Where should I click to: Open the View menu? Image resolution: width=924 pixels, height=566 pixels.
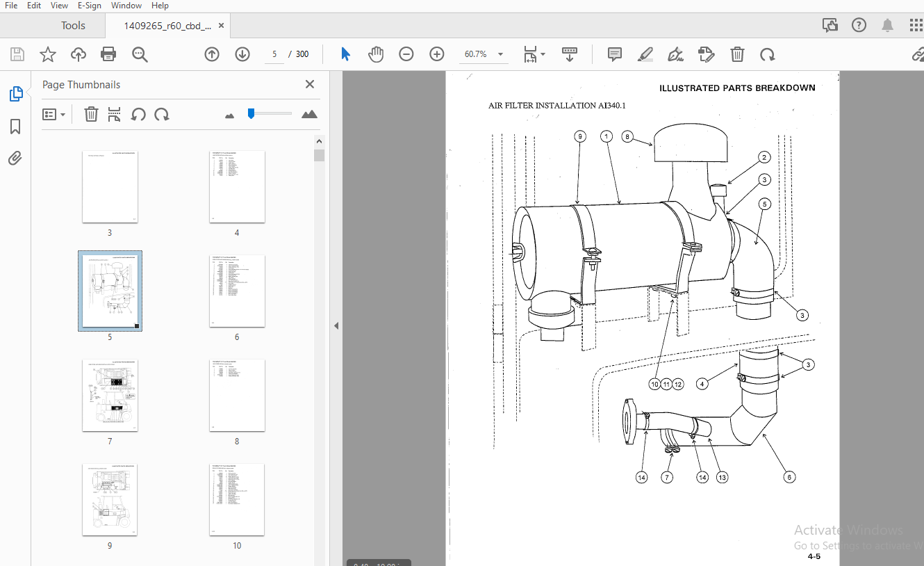(x=60, y=6)
